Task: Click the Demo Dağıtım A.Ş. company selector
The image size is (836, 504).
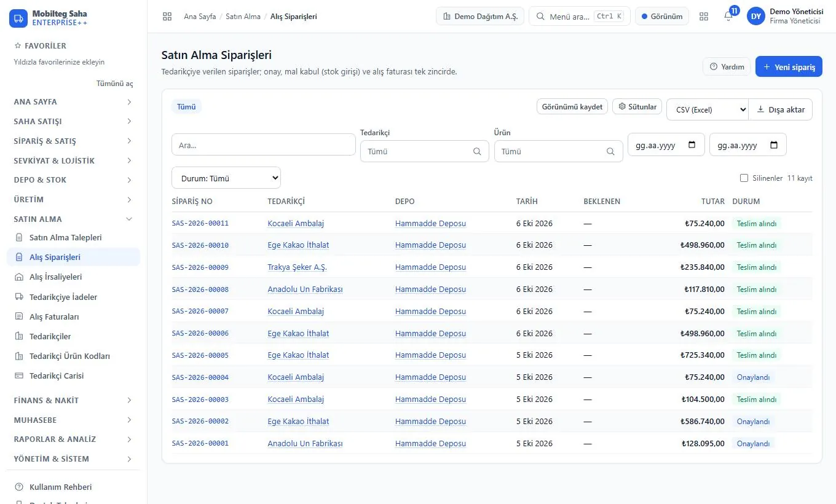Action: click(x=480, y=17)
